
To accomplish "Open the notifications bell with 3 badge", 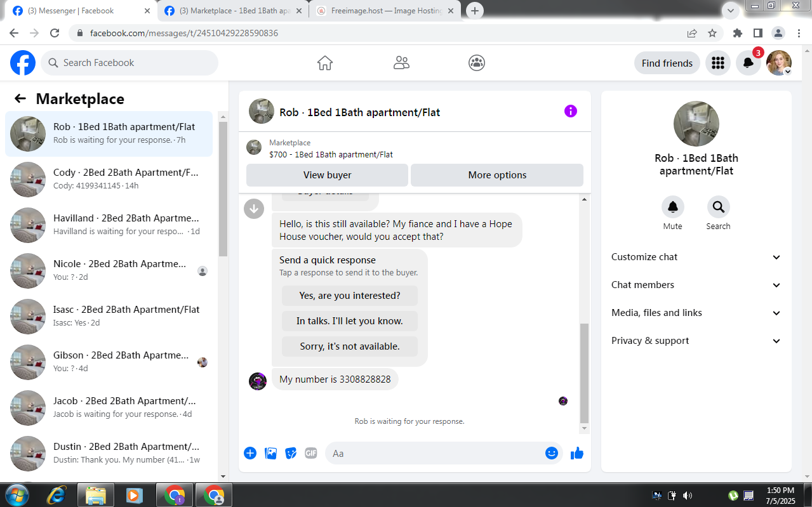I will pos(749,63).
